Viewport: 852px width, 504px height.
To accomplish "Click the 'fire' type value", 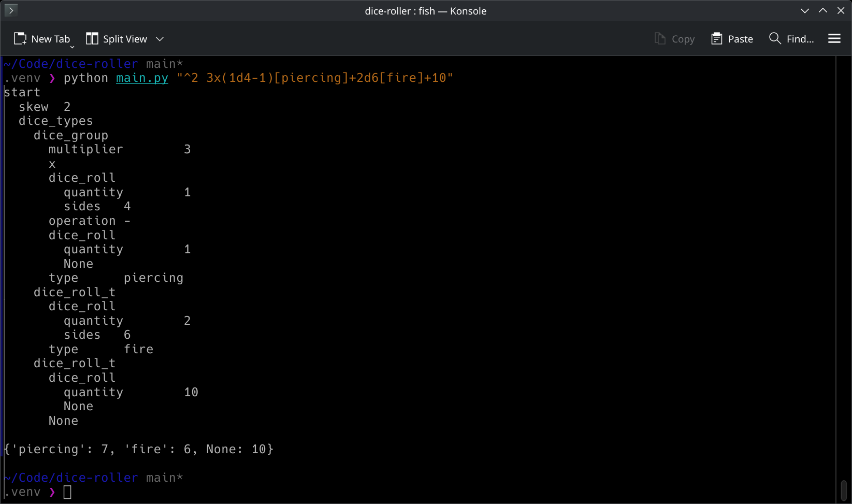I will (x=139, y=350).
